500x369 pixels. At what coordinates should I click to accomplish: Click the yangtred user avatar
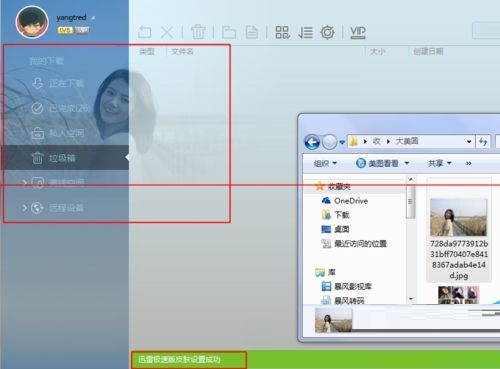coord(32,22)
